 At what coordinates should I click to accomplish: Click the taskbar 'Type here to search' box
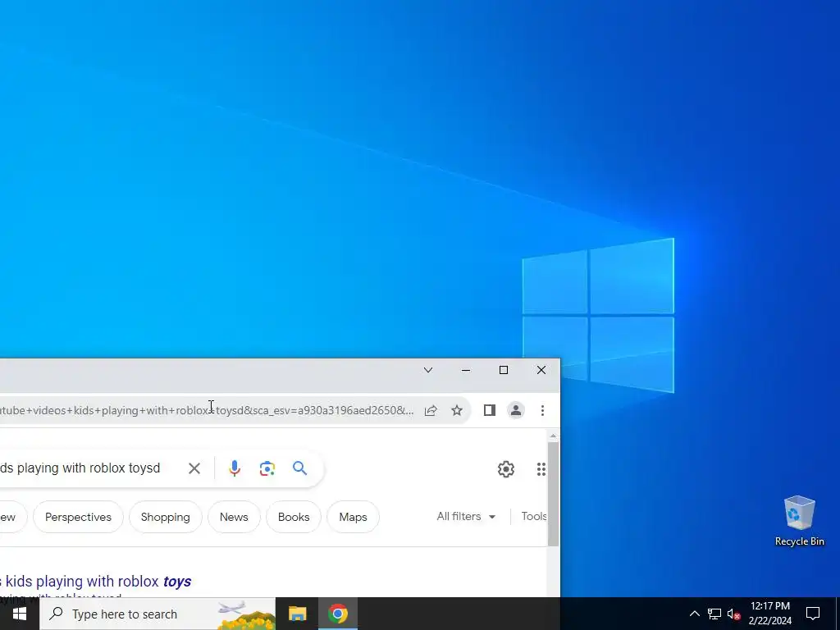(157, 614)
